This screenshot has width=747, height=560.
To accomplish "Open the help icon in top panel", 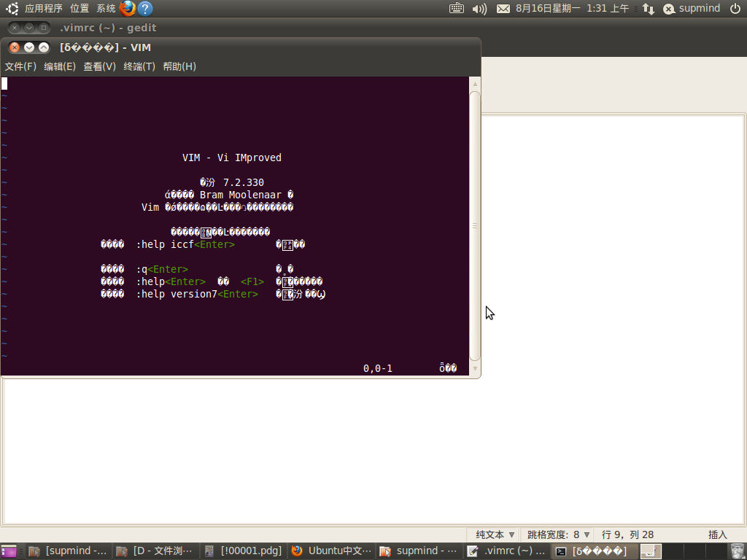I will pos(145,8).
